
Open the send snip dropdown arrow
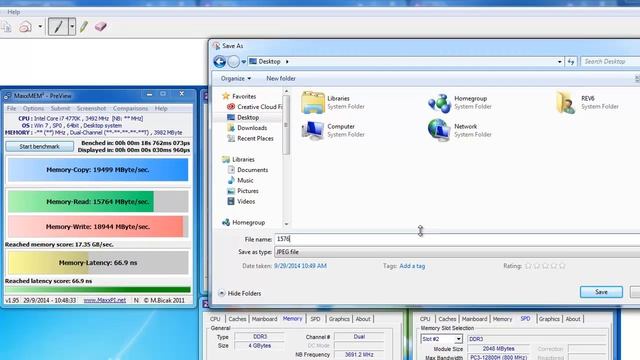(x=40, y=27)
